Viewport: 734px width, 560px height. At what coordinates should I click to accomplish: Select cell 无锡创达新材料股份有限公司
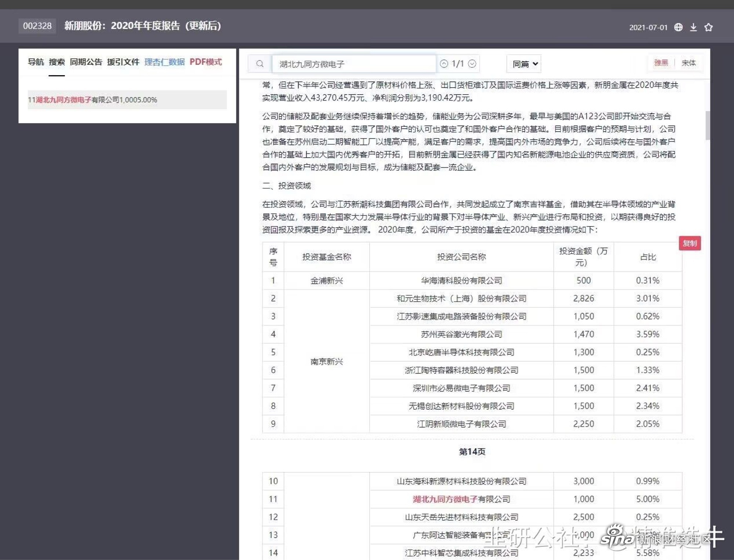pos(461,406)
